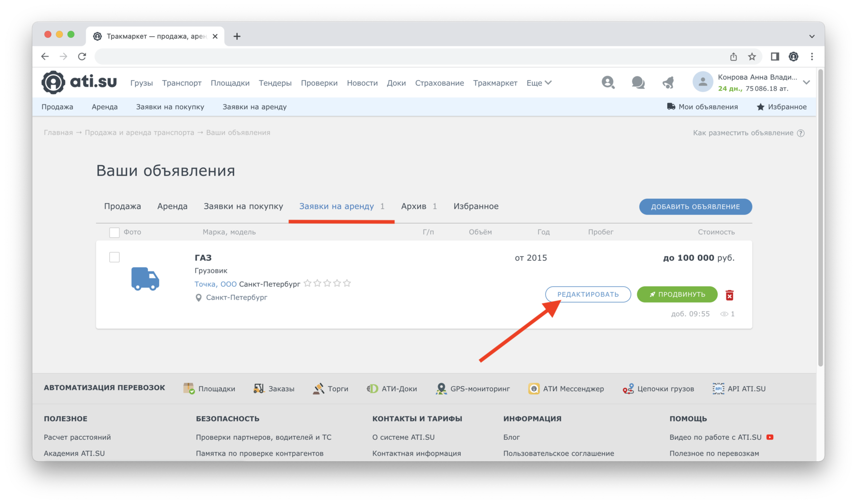Click the user avatar icon
Screen dimensions: 857x504
pyautogui.click(x=702, y=82)
